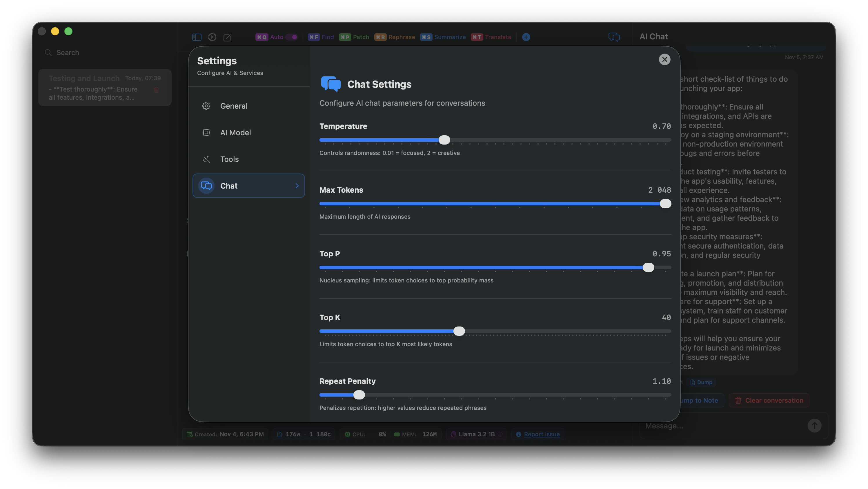
Task: Select the Chat tab in Settings sidebar
Action: pyautogui.click(x=248, y=186)
